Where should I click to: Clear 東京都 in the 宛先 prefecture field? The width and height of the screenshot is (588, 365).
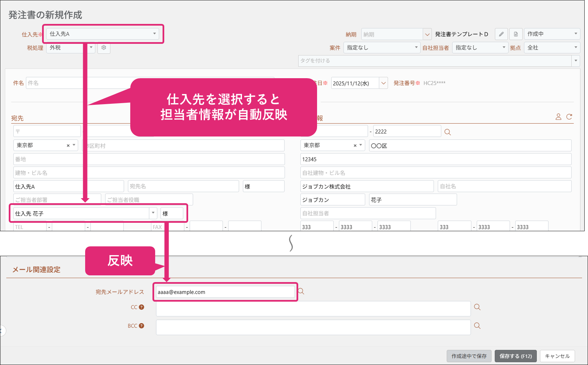pyautogui.click(x=68, y=146)
